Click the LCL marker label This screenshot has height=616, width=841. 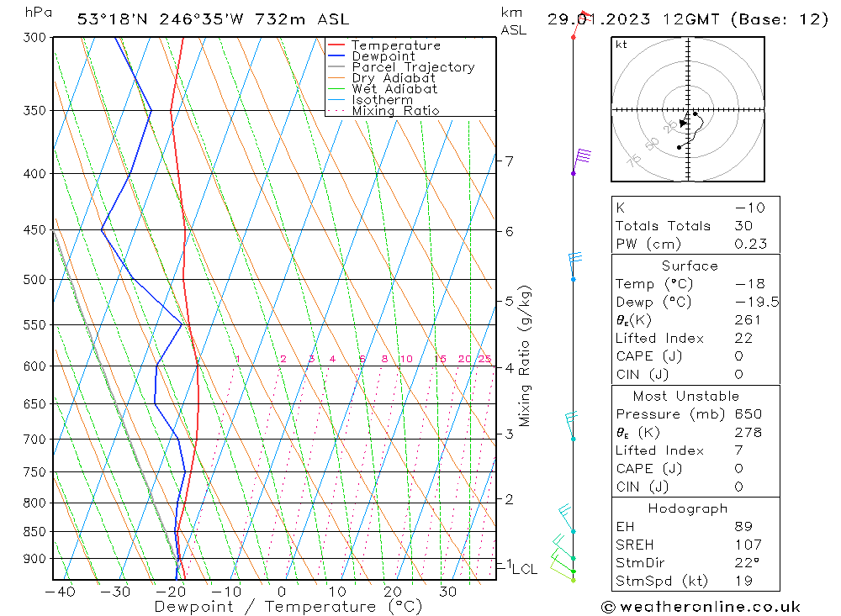tap(525, 569)
